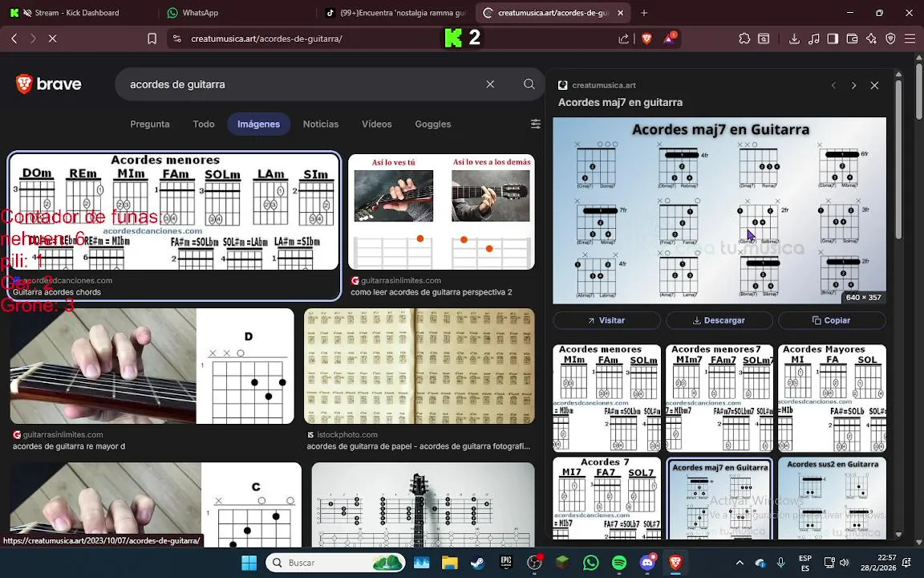Select the Todo search category

pyautogui.click(x=203, y=124)
